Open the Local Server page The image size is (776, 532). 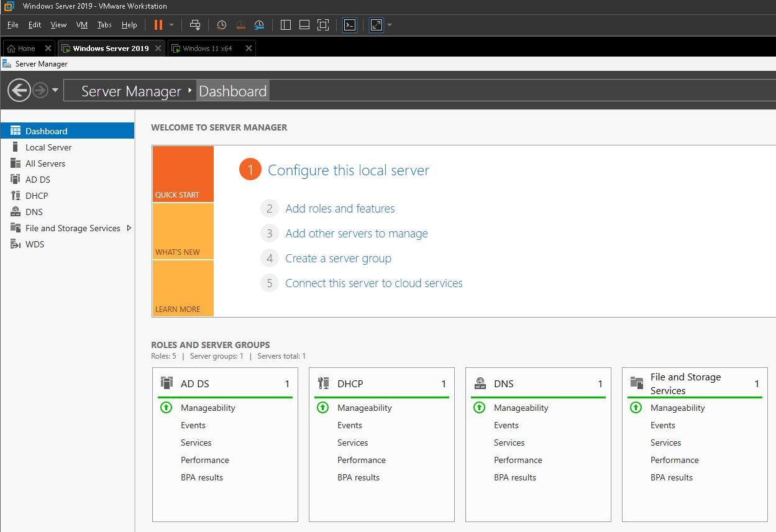46,147
